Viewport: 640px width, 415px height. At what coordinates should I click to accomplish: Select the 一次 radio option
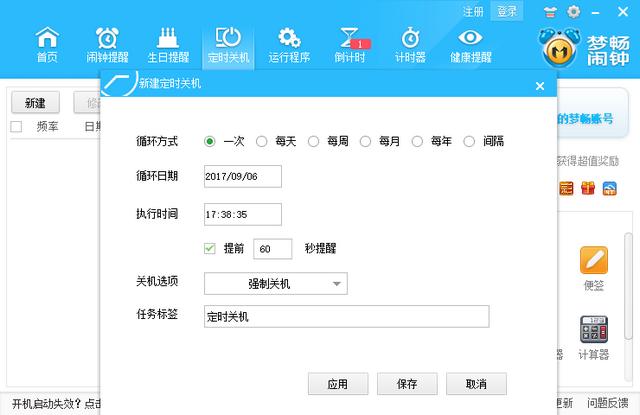[x=210, y=142]
